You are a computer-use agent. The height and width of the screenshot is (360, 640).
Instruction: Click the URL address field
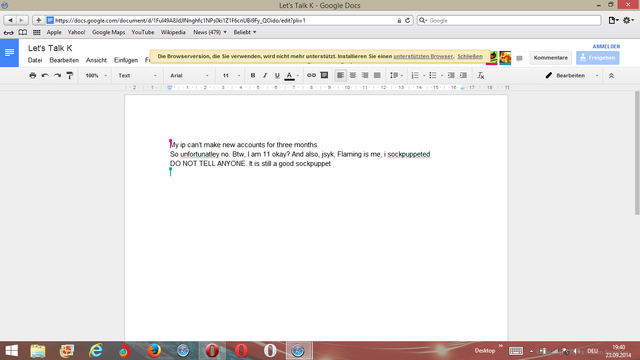tap(222, 20)
